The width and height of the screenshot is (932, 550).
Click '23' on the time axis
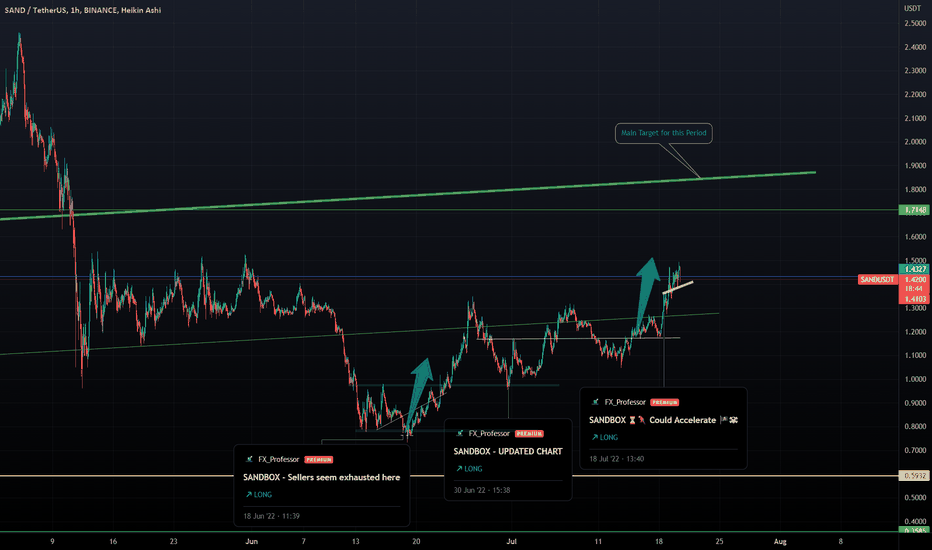point(173,542)
